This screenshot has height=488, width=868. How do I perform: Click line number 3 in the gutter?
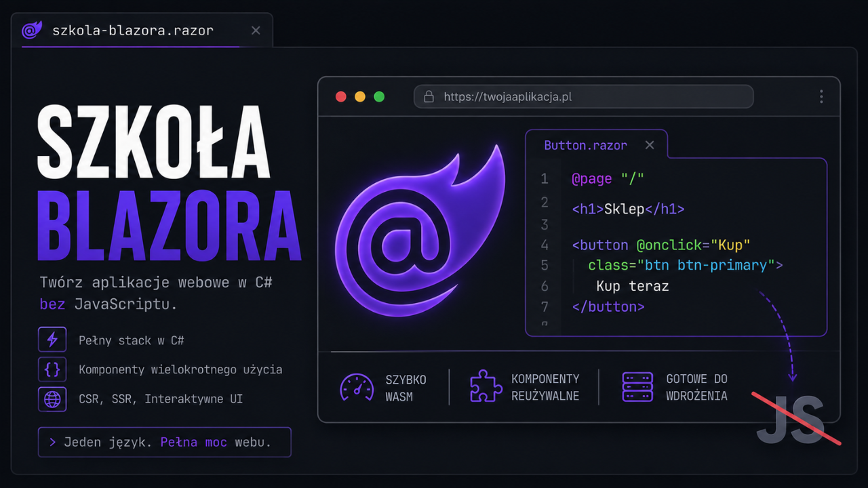pos(545,224)
